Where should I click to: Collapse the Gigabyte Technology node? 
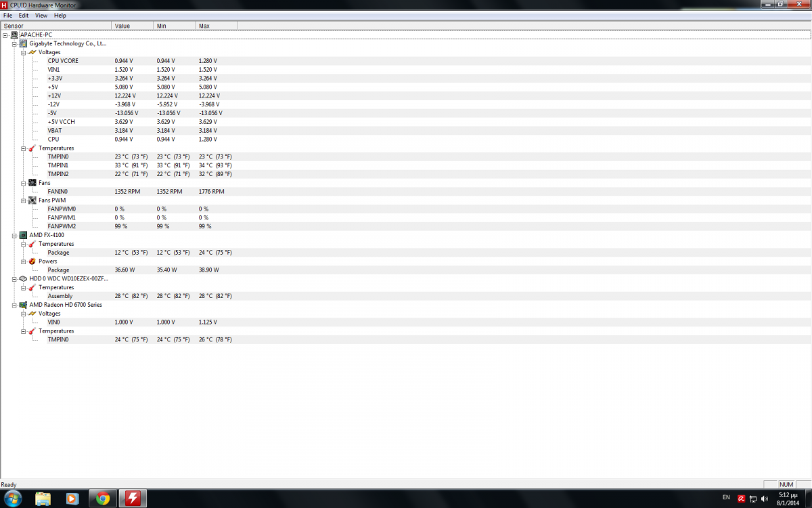[x=14, y=43]
